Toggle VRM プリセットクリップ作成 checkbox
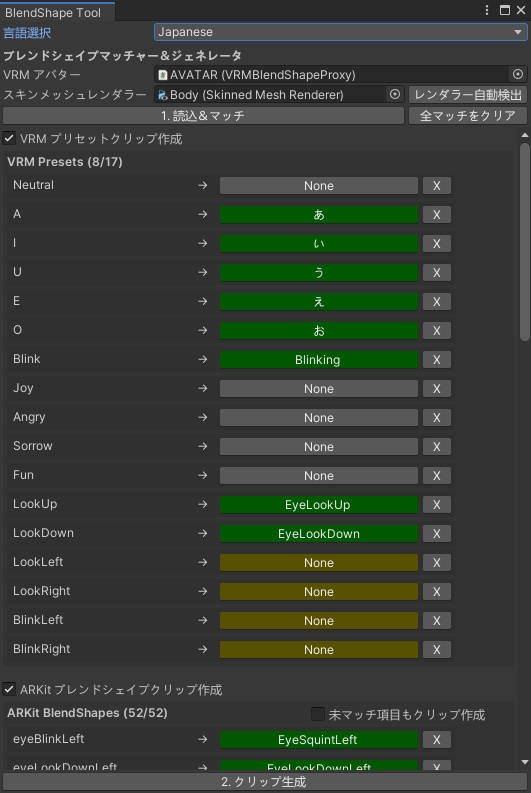The height and width of the screenshot is (793, 531). click(9, 138)
